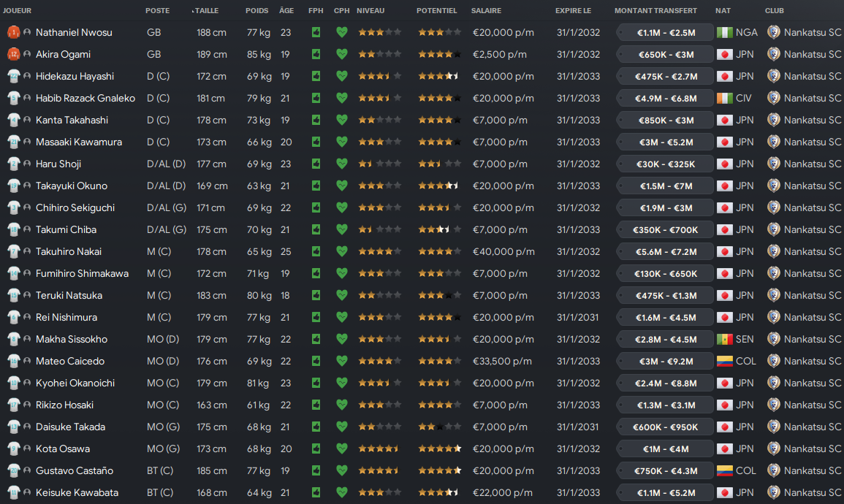Click the Nankatsu SC badge in Takuhiro Nakai's row
Viewport: 844px width, 504px height.
click(x=774, y=251)
